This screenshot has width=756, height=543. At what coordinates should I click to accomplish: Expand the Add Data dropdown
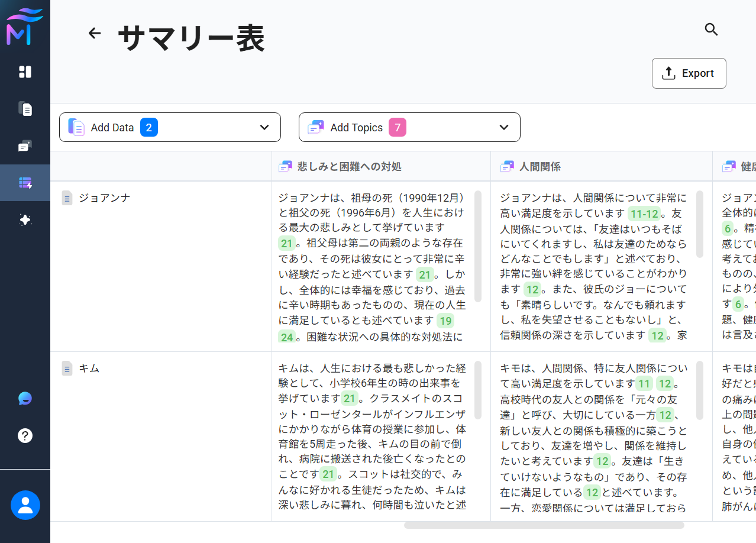pyautogui.click(x=170, y=127)
